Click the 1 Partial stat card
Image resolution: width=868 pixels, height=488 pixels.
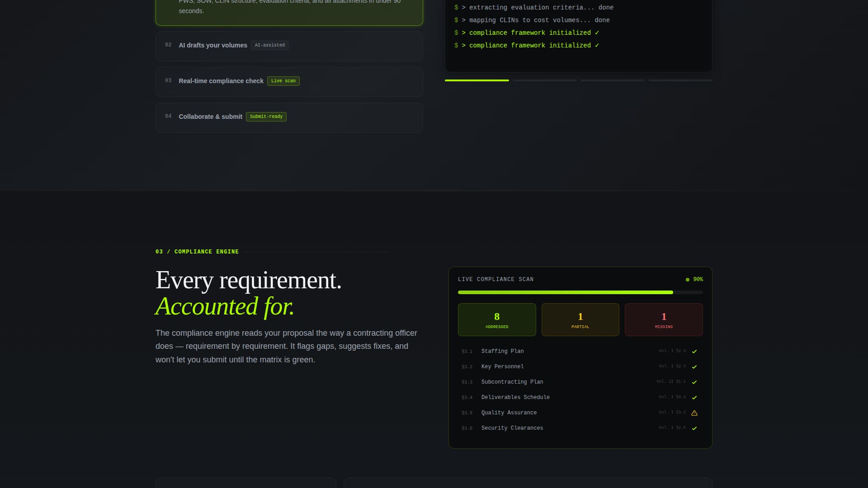pos(580,319)
